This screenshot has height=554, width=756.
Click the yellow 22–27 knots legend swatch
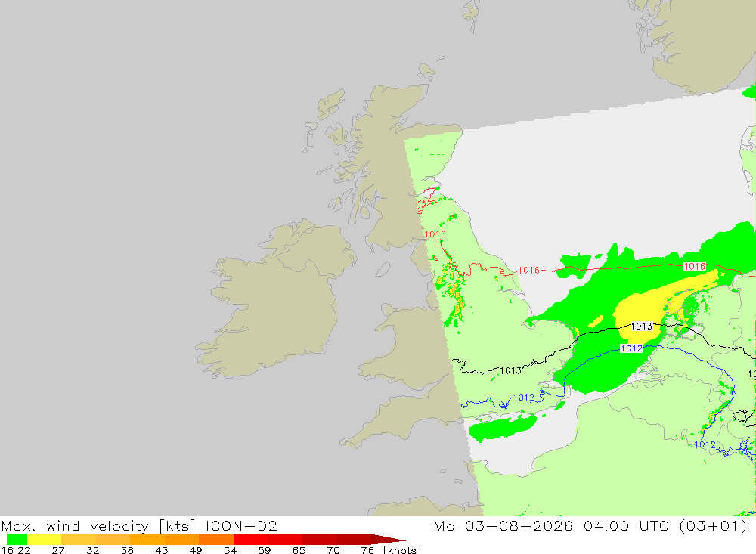pyautogui.click(x=45, y=539)
